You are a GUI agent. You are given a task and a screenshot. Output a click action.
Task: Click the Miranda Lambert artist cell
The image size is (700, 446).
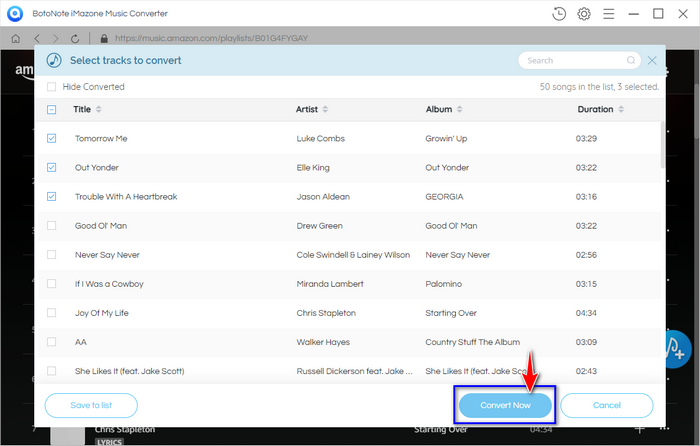coord(330,283)
